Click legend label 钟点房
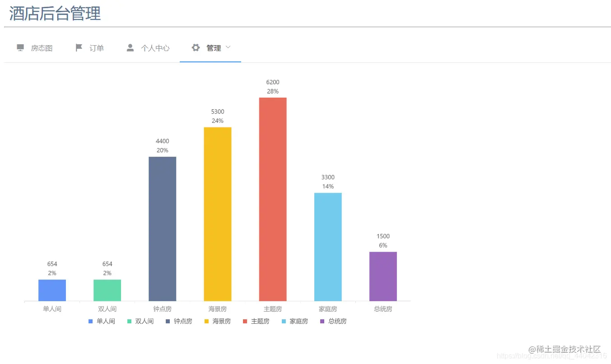The image size is (611, 364). tap(183, 322)
